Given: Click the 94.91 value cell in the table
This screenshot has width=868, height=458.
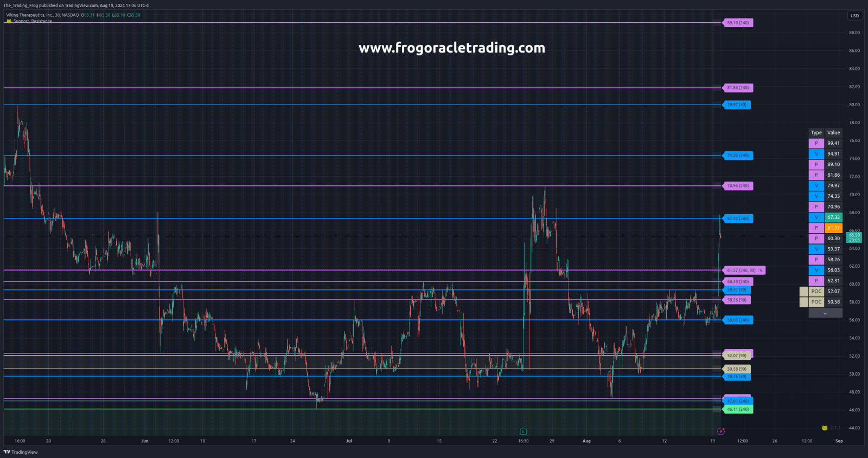Looking at the screenshot, I should (x=833, y=154).
